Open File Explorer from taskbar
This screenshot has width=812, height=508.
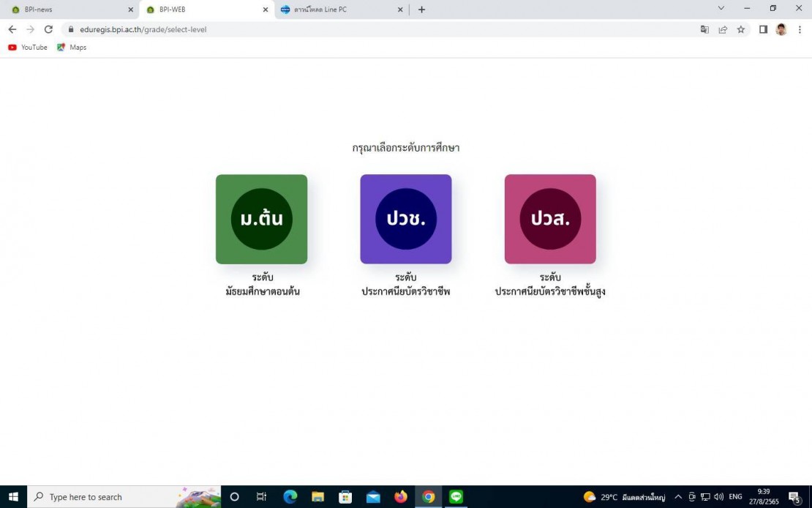point(317,496)
